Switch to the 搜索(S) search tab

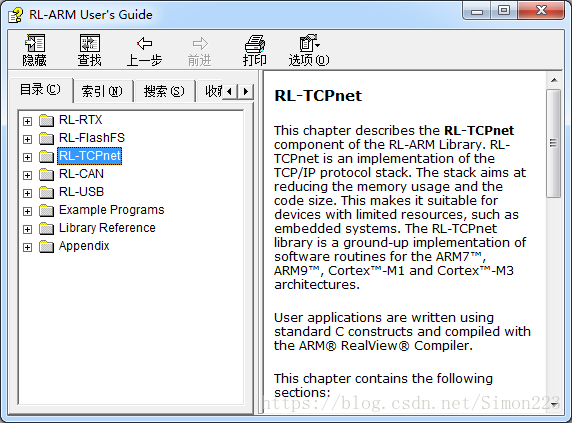(164, 91)
